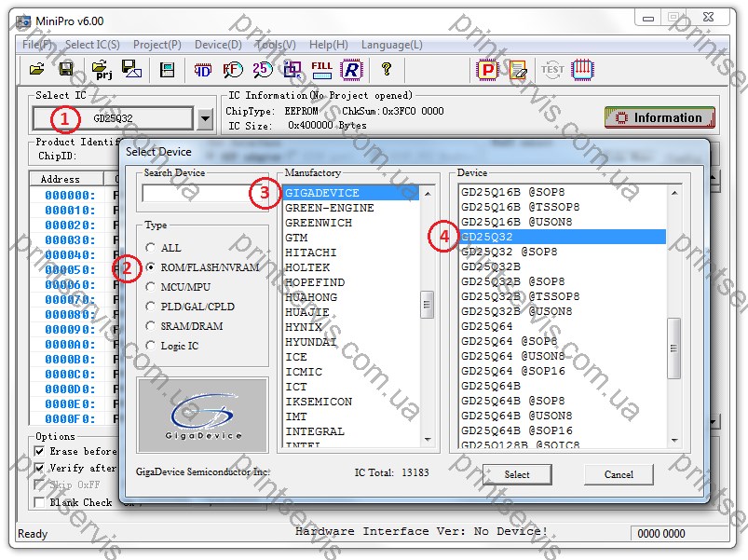Open the Language(L) menu
The image size is (748, 560).
(392, 45)
